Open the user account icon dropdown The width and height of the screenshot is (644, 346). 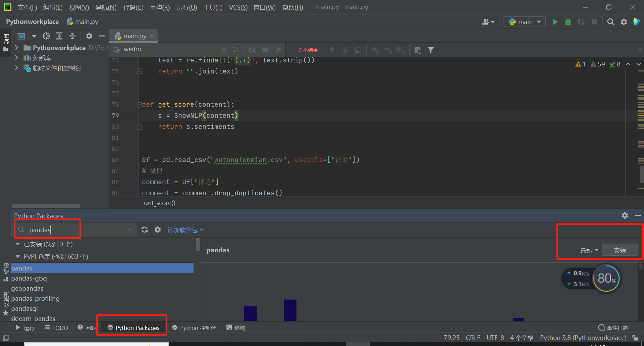(x=488, y=22)
